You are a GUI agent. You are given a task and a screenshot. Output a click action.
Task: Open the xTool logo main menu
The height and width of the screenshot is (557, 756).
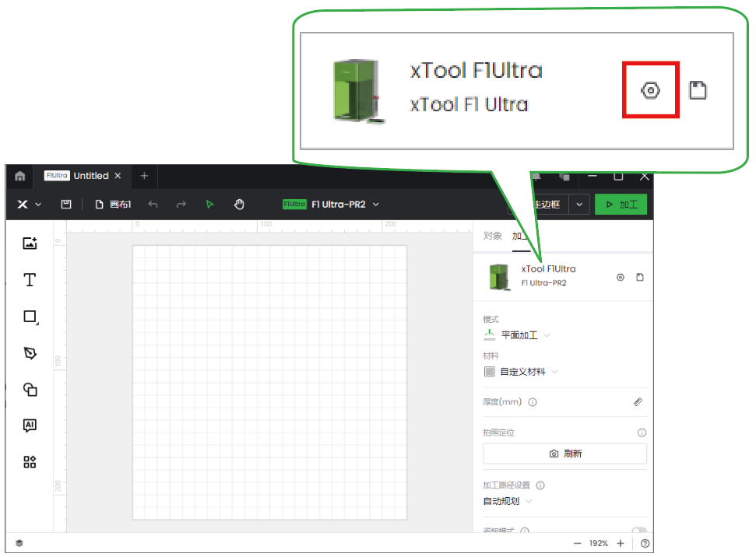coord(29,205)
